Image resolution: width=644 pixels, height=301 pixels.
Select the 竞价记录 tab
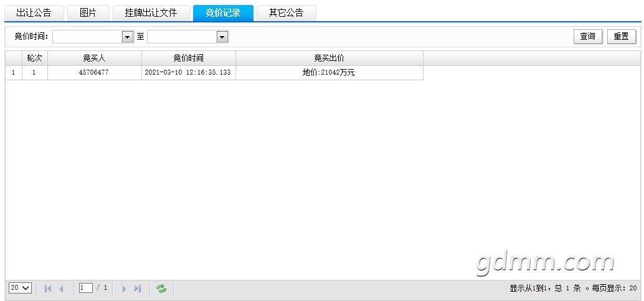point(223,13)
